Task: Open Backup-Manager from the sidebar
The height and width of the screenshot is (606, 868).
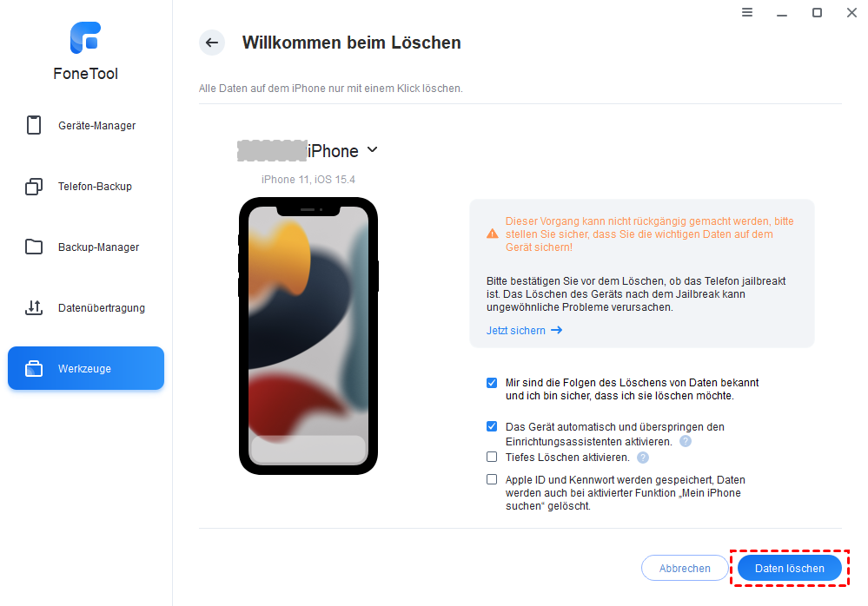Action: click(x=86, y=247)
